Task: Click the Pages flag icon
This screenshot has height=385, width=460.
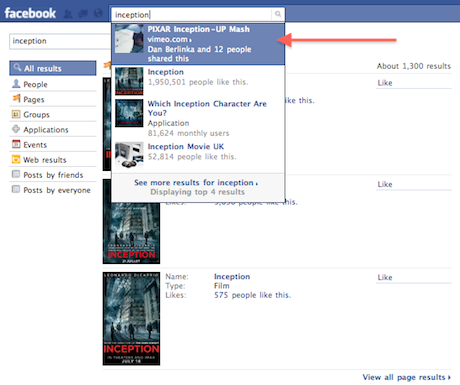Action: pos(16,99)
